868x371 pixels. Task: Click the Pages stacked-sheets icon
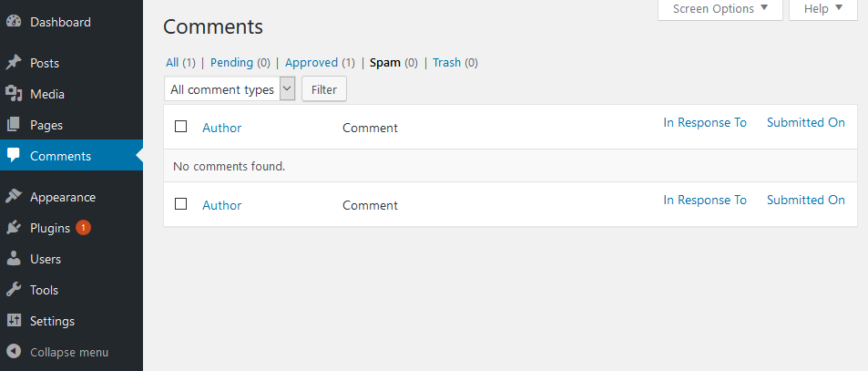(14, 125)
